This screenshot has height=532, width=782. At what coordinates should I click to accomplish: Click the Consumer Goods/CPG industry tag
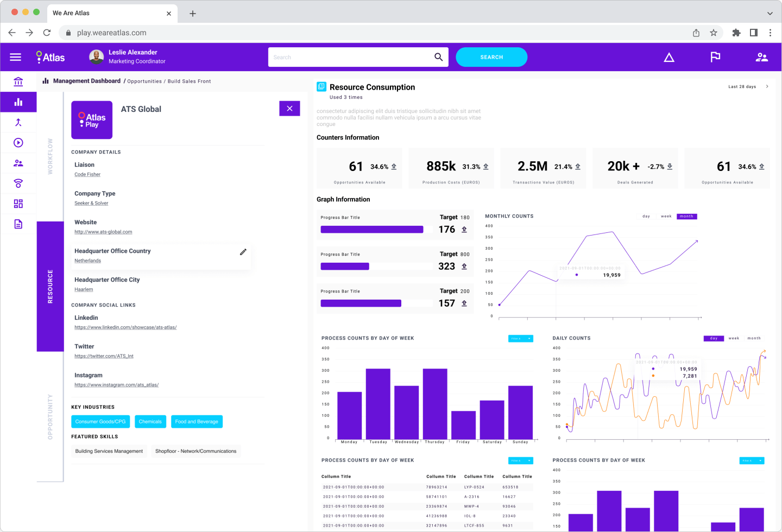(x=100, y=422)
